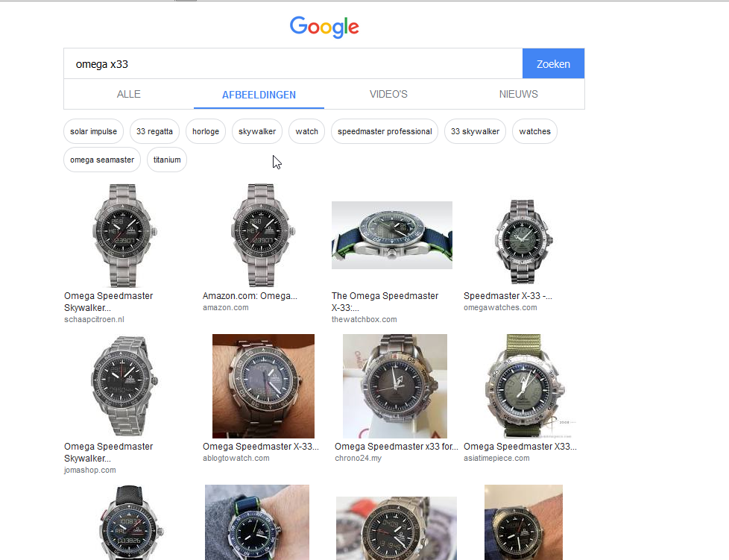Viewport: 729px width, 560px height.
Task: Switch to the ALLE tab
Action: point(129,95)
